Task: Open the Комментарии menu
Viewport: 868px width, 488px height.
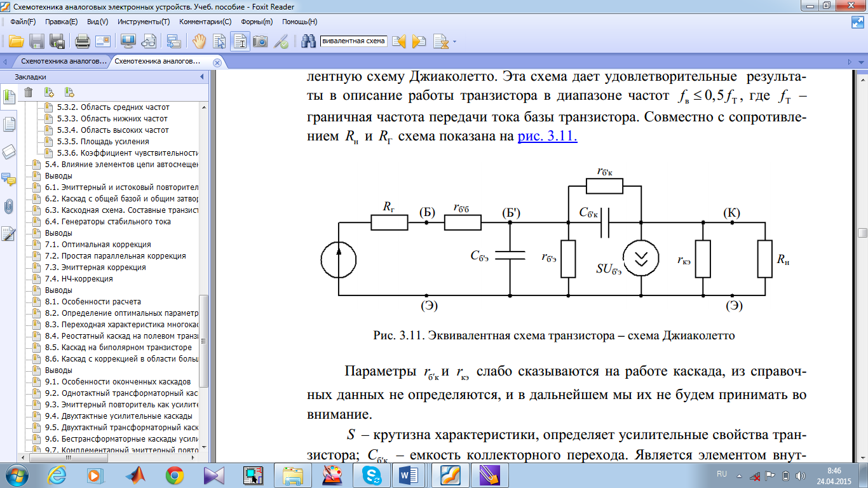Action: (205, 22)
